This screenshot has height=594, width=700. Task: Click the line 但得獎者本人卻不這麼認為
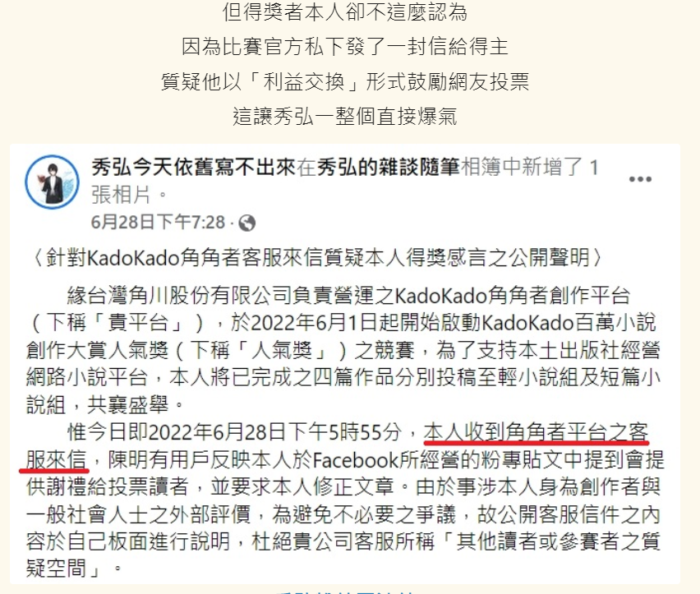(x=344, y=12)
